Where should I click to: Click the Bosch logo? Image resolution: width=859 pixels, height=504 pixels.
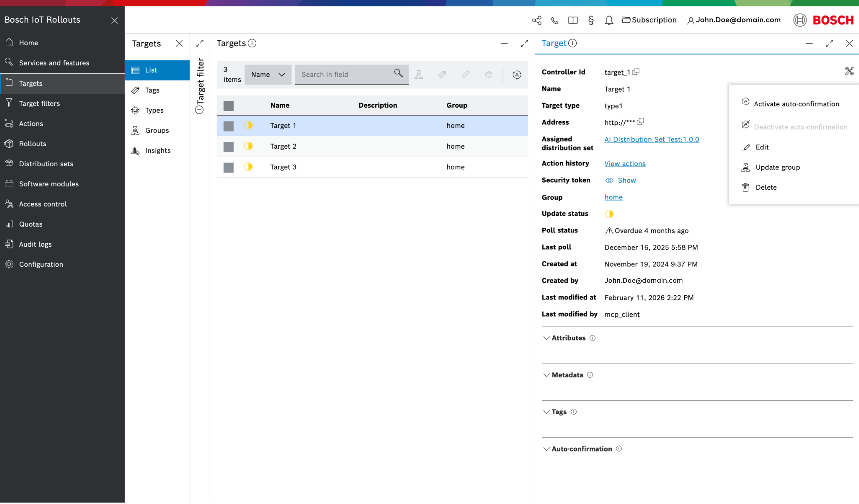[x=823, y=20]
